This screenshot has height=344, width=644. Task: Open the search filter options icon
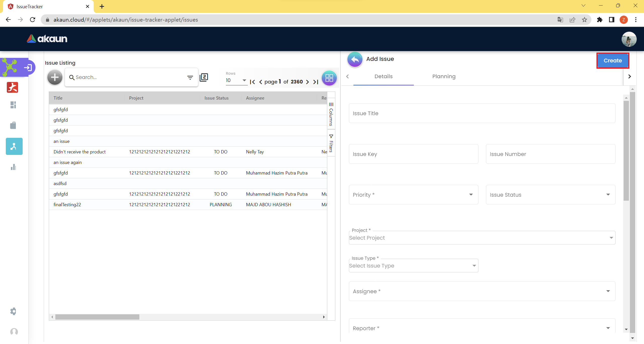(190, 77)
